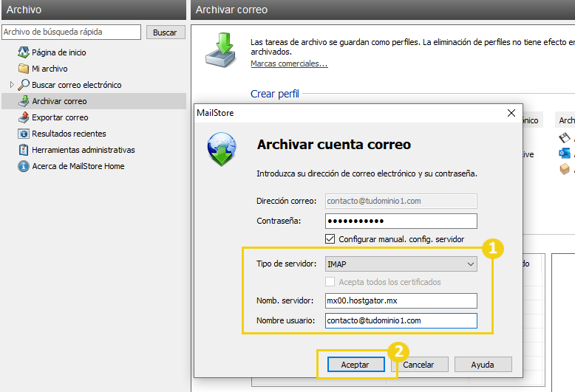This screenshot has width=575, height=392.
Task: Open Acerca de MailStore Home entry
Action: click(x=78, y=166)
